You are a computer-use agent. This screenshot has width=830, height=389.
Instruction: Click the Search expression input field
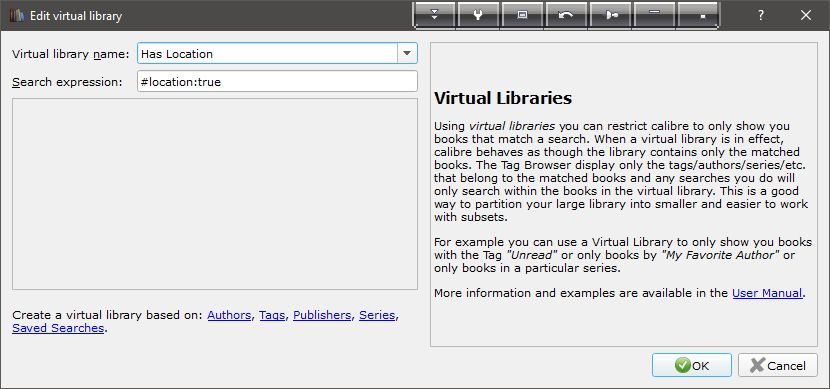pyautogui.click(x=277, y=82)
